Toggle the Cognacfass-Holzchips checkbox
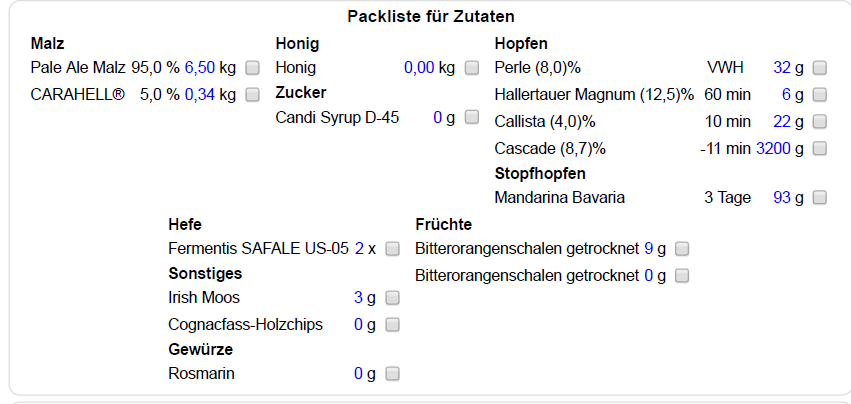The image size is (851, 404). tap(393, 324)
